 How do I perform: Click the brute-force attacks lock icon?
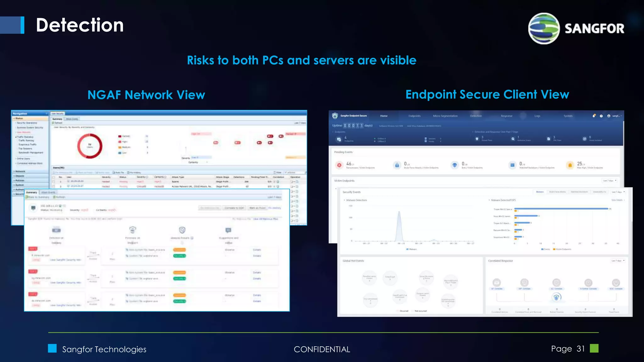pos(397,165)
